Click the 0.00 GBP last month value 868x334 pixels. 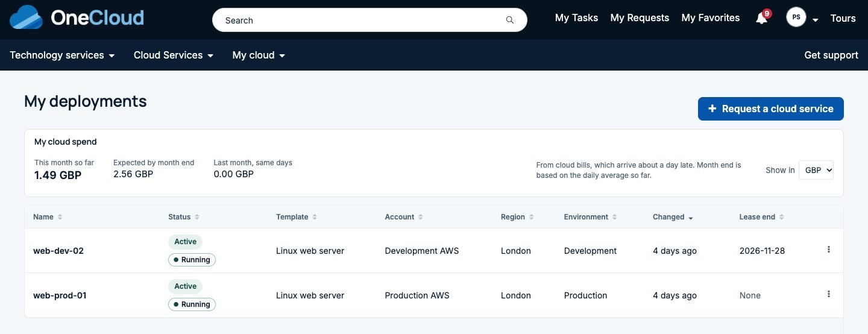tap(234, 174)
